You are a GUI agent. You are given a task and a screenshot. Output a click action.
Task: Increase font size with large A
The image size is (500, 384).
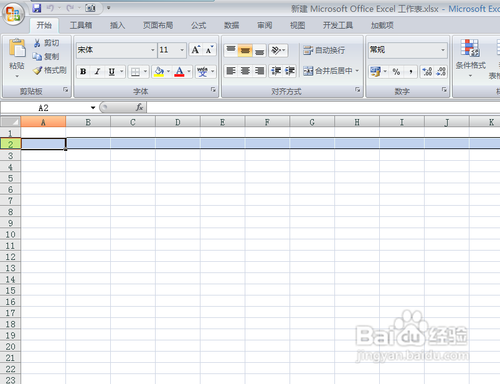pos(196,50)
